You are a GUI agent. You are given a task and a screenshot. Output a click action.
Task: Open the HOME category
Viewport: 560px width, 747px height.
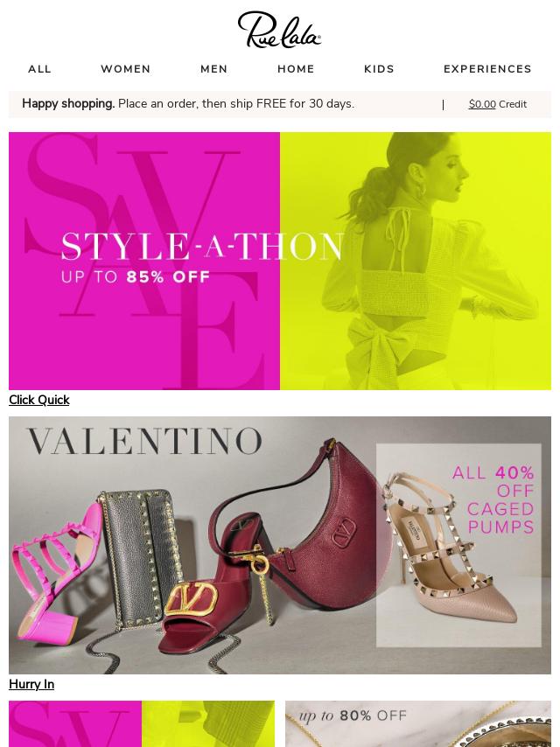pos(296,69)
